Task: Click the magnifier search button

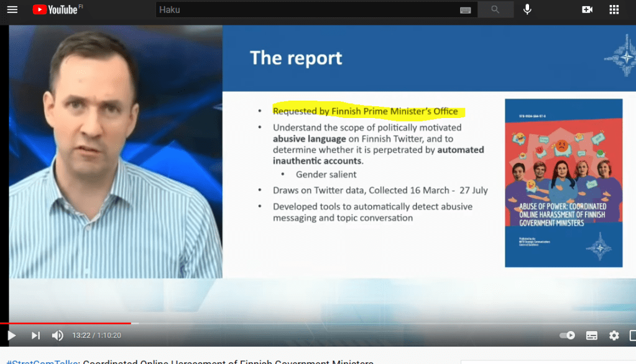Action: pos(495,10)
